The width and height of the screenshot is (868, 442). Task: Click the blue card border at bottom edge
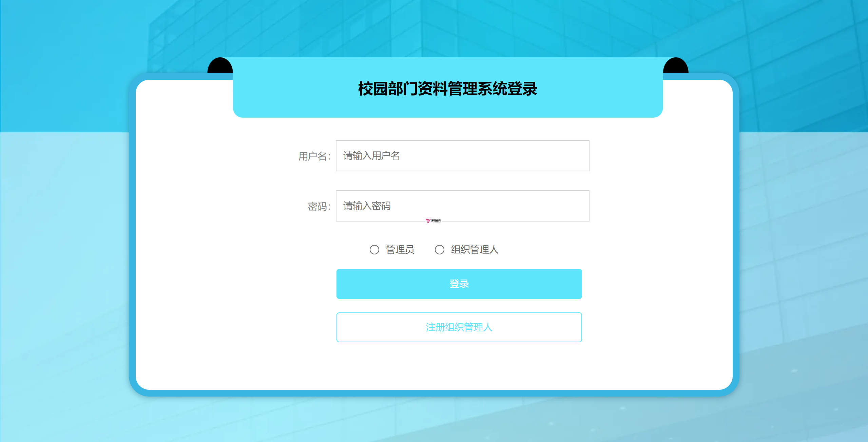point(434,393)
